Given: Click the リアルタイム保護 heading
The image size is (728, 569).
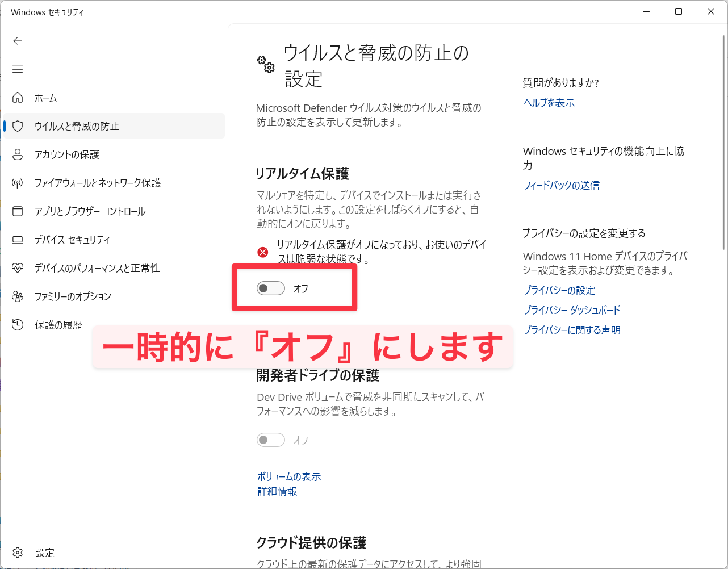Looking at the screenshot, I should (x=302, y=174).
